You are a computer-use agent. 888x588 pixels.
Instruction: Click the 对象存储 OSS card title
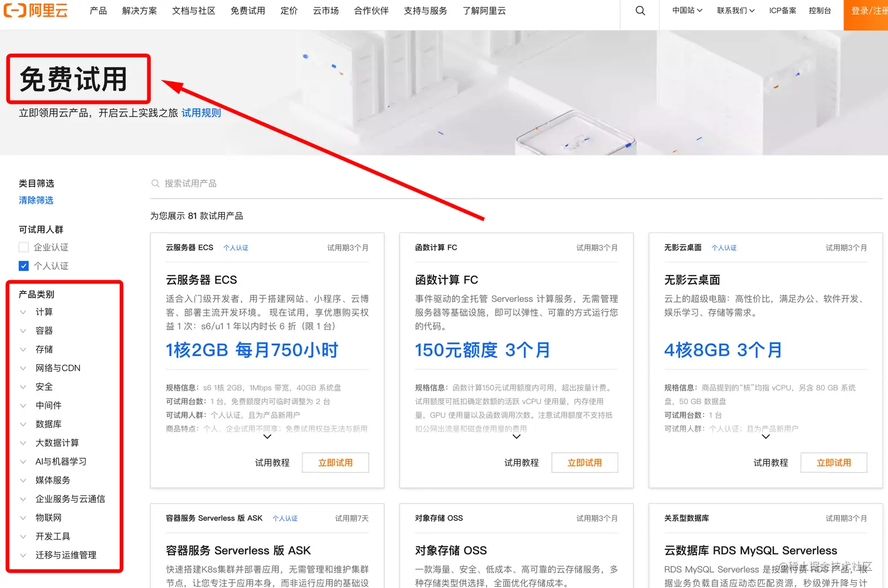[451, 550]
